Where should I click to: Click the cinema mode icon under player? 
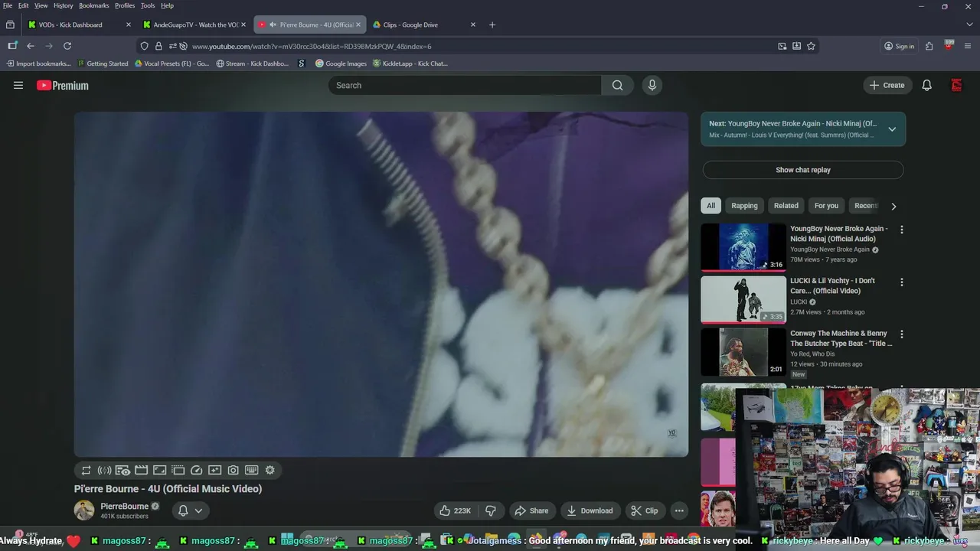tap(141, 470)
